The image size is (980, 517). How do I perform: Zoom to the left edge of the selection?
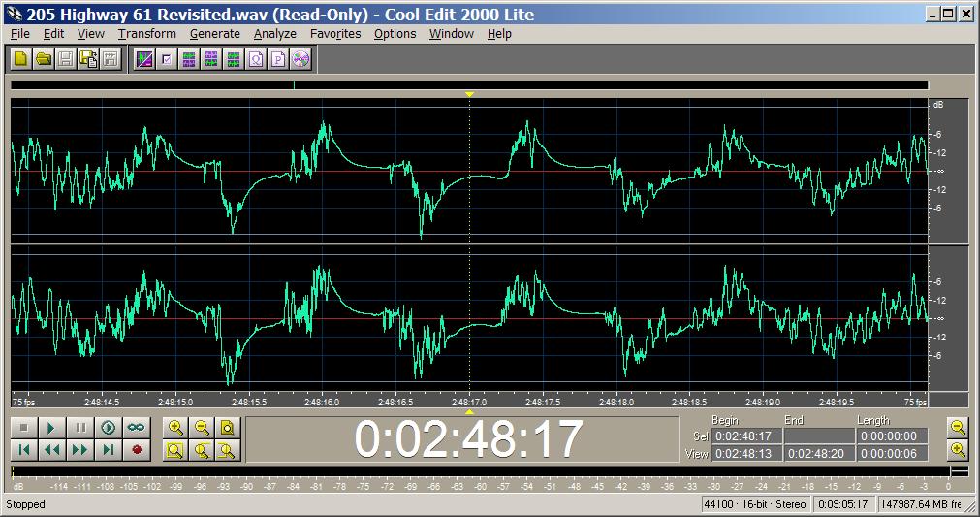click(x=202, y=450)
